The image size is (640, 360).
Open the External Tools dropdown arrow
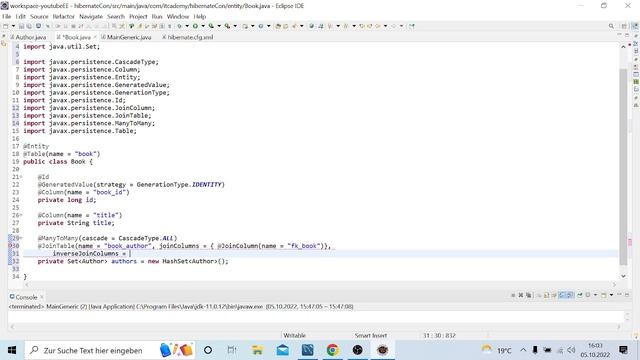(x=235, y=26)
